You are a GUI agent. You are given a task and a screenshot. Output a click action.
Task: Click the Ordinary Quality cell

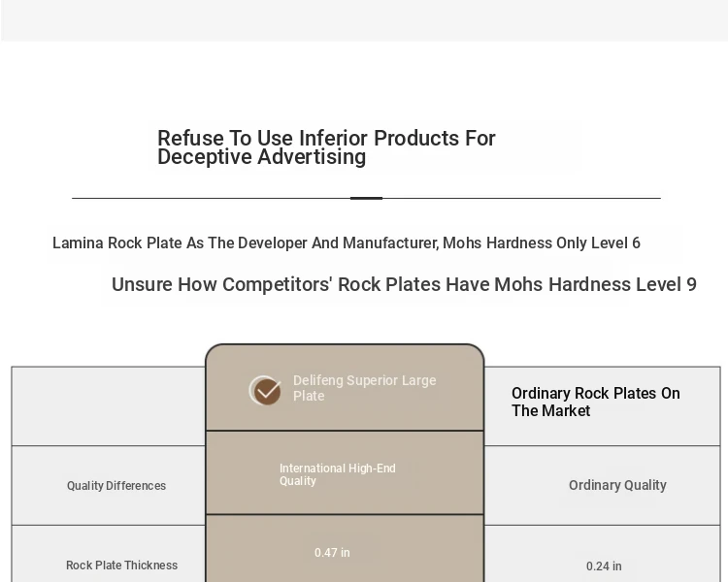(x=617, y=485)
